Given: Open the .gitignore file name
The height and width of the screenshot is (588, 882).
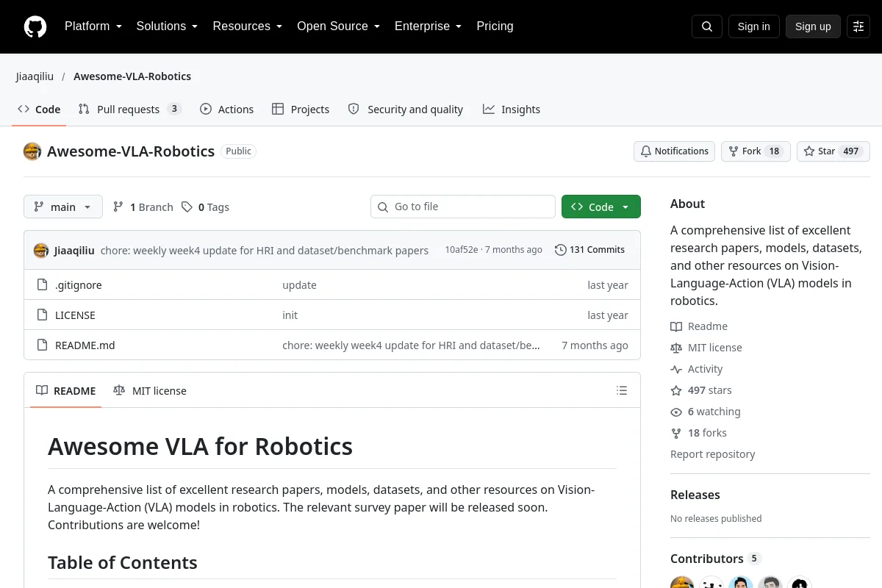Looking at the screenshot, I should tap(79, 285).
